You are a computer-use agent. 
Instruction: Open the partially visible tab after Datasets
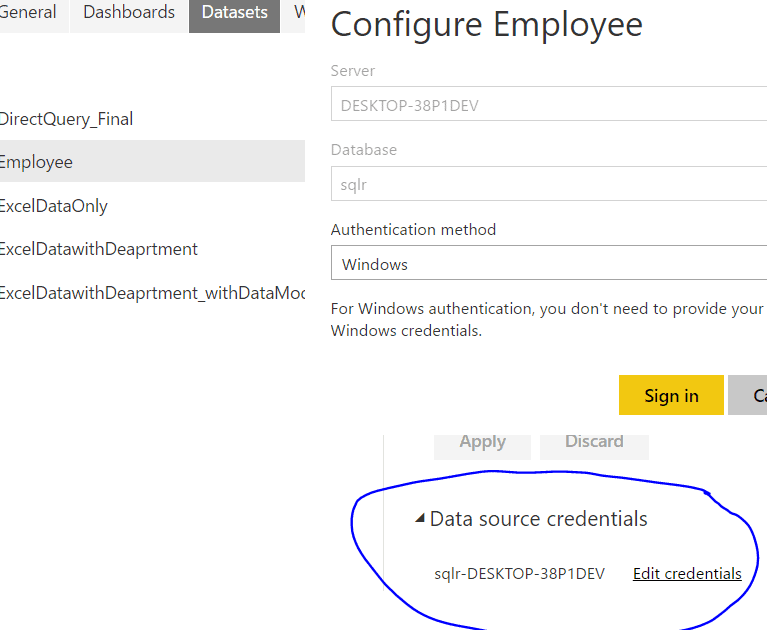point(299,13)
